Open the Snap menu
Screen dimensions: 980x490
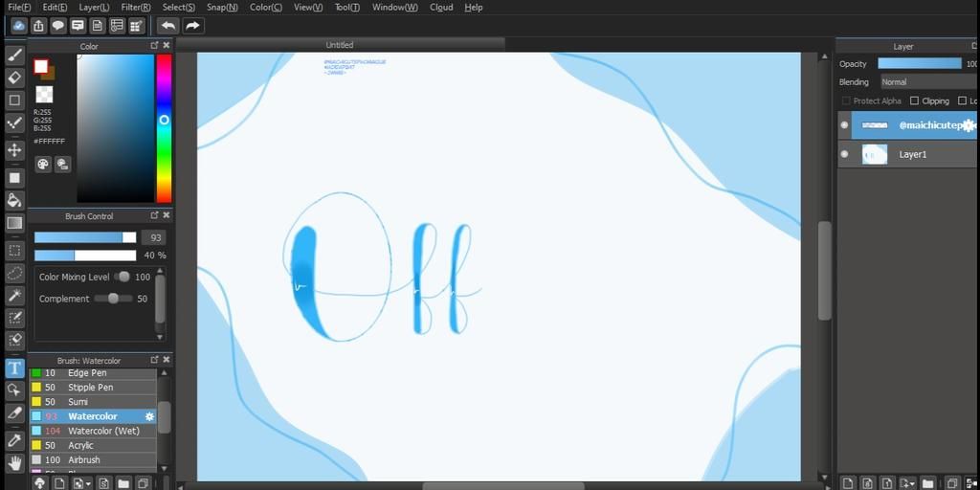click(222, 8)
